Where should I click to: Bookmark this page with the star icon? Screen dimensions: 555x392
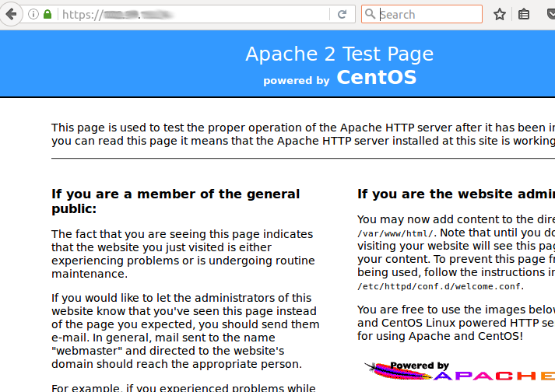point(500,15)
